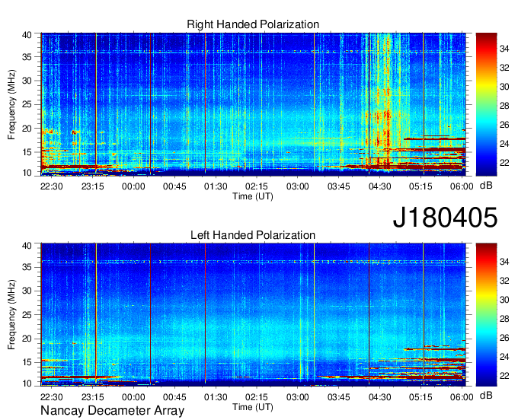Screen dimensions: 518x420
Task: Click 00:00 tick under Right Handed plot
Action: 133,186
